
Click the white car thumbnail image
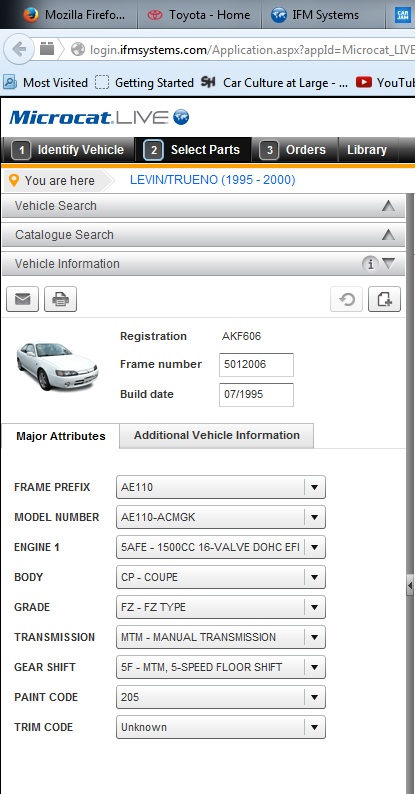point(57,365)
